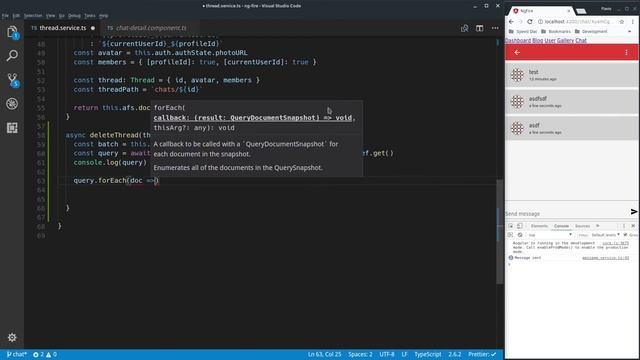The width and height of the screenshot is (640, 360).
Task: Switch to the Elements tab in DevTools
Action: [x=539, y=226]
